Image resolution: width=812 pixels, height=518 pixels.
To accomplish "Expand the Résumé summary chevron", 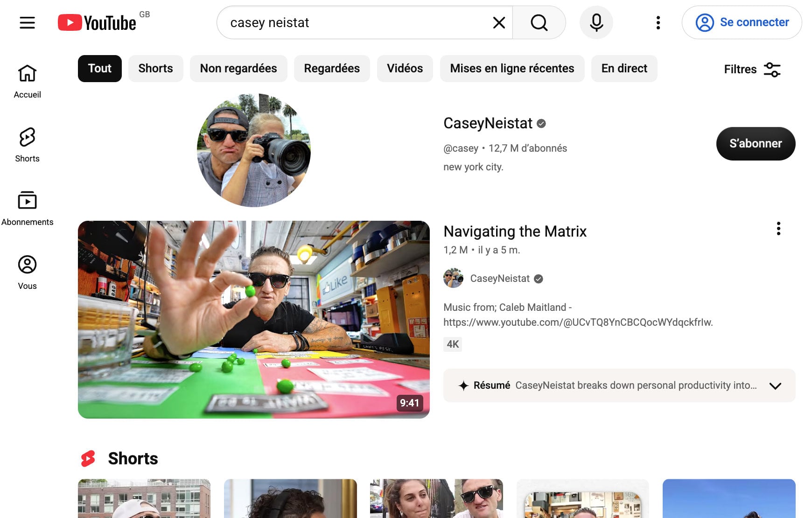I will (x=775, y=386).
